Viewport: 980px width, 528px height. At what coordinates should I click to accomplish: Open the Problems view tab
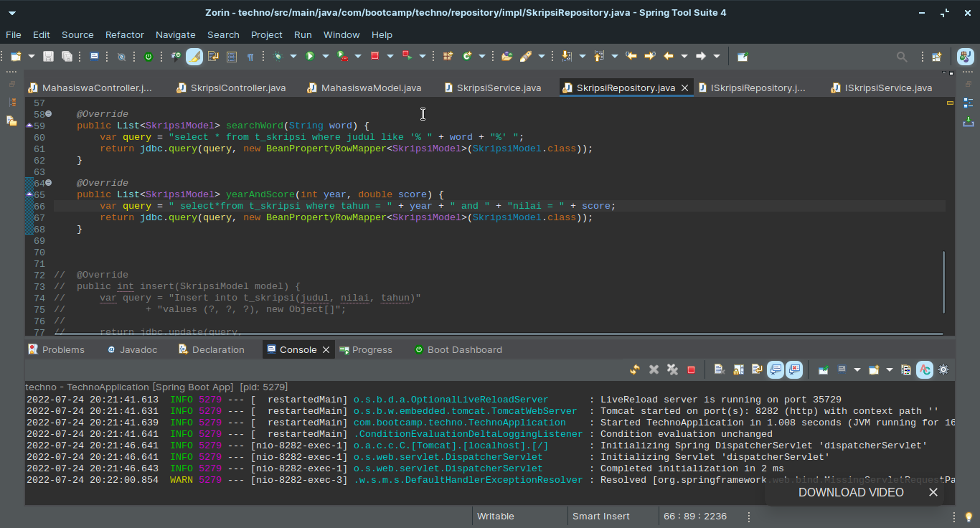pyautogui.click(x=62, y=349)
